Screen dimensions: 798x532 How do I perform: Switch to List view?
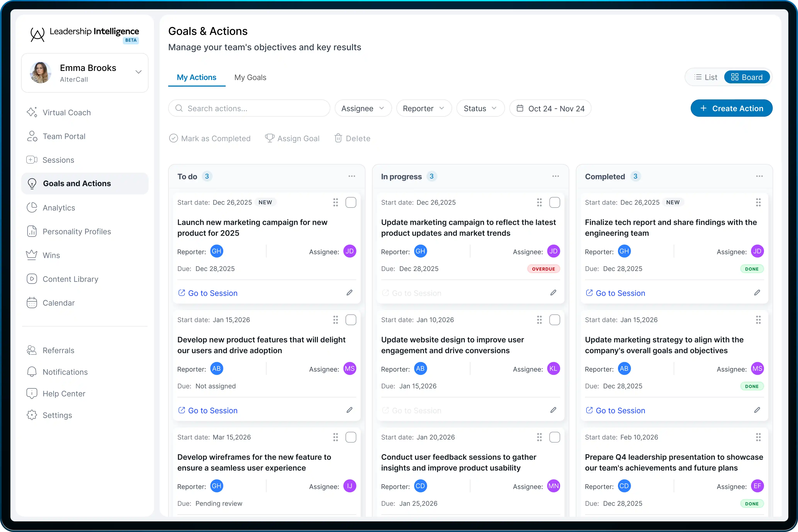[705, 77]
